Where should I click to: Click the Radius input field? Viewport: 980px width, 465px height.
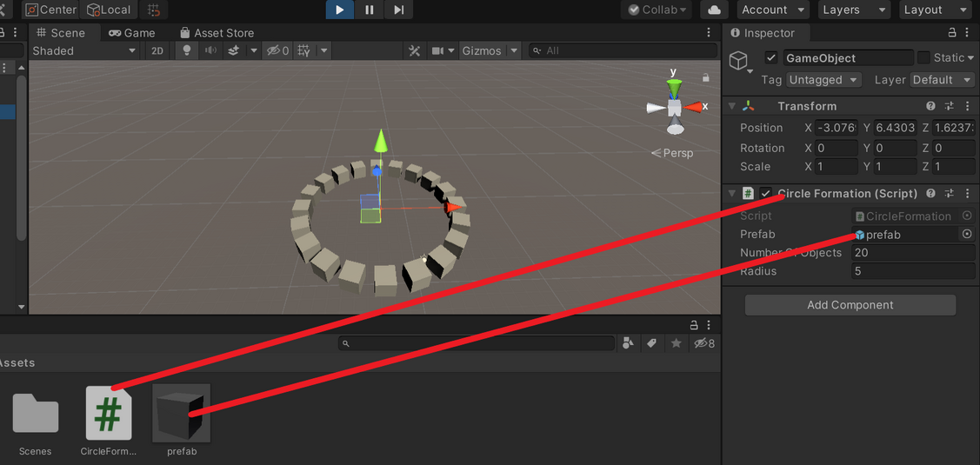pyautogui.click(x=912, y=271)
